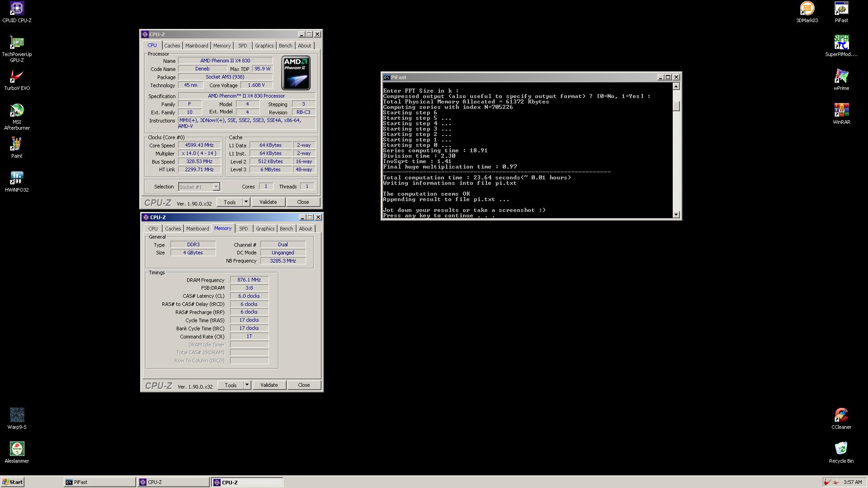This screenshot has width=868, height=488.
Task: Click Validate button in upper CPU-Z window
Action: point(268,202)
